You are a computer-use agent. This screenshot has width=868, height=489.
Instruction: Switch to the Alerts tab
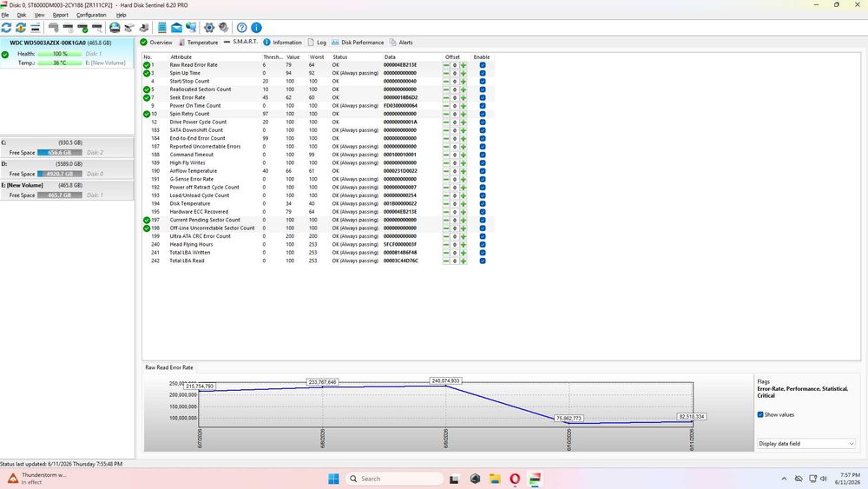point(401,42)
